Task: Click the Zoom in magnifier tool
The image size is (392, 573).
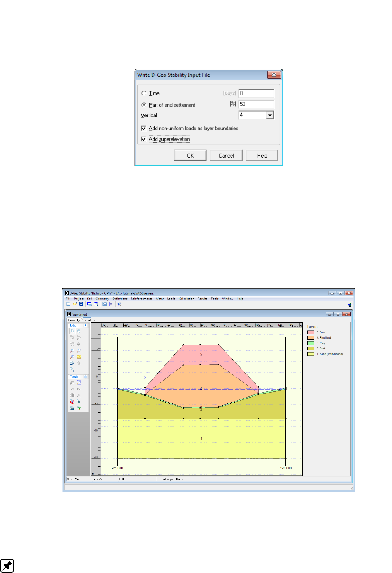Action: 72,350
